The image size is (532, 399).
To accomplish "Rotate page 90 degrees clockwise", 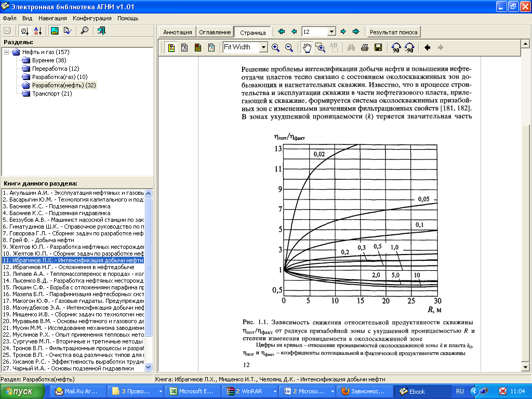I will coord(396,48).
